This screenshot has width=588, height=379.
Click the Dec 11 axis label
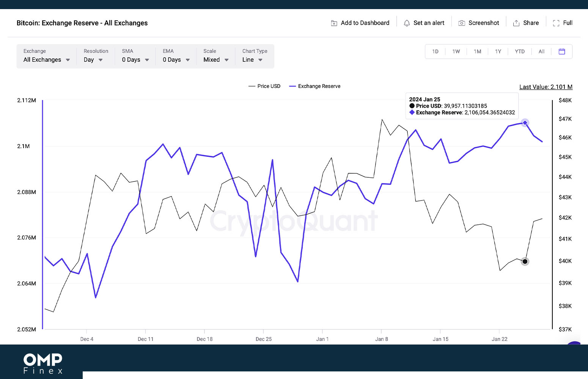[146, 339]
